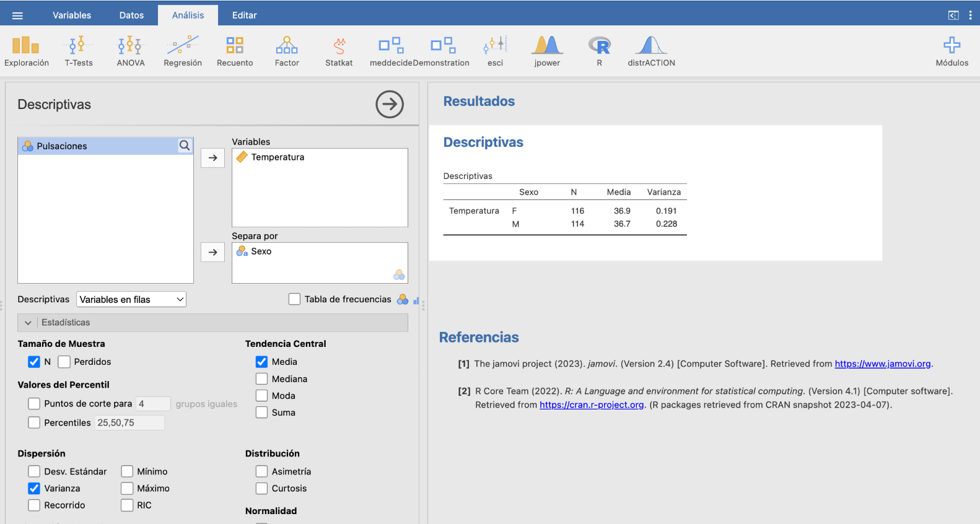The width and height of the screenshot is (980, 524).
Task: Open the jamovi.org reference link
Action: [x=883, y=364]
